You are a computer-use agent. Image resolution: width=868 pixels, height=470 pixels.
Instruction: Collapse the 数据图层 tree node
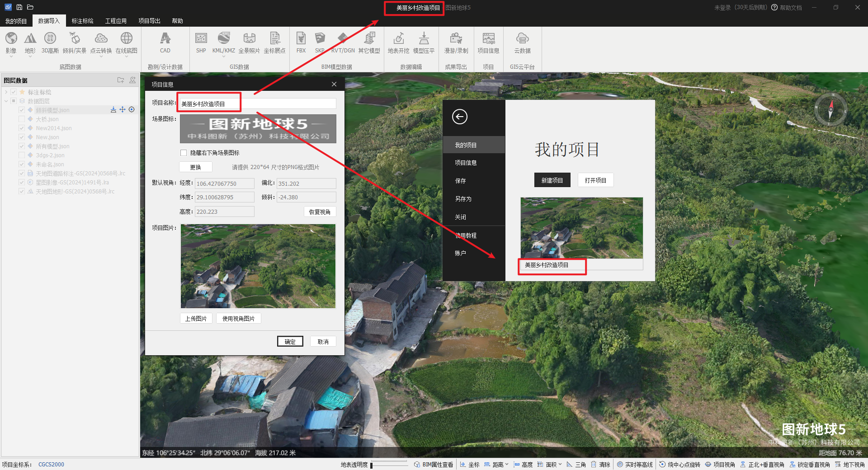pos(6,101)
